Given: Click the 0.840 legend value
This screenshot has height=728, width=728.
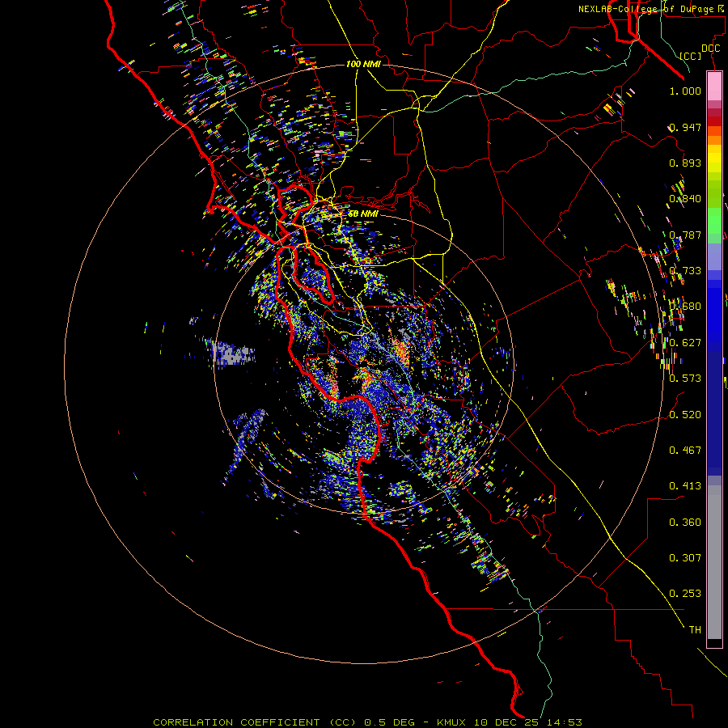Looking at the screenshot, I should pyautogui.click(x=685, y=199).
